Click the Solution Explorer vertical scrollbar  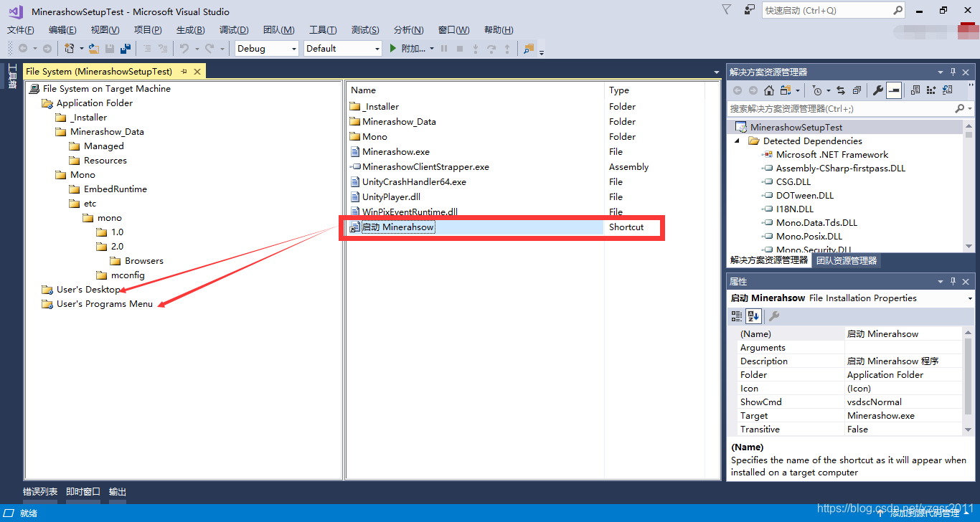pyautogui.click(x=969, y=186)
